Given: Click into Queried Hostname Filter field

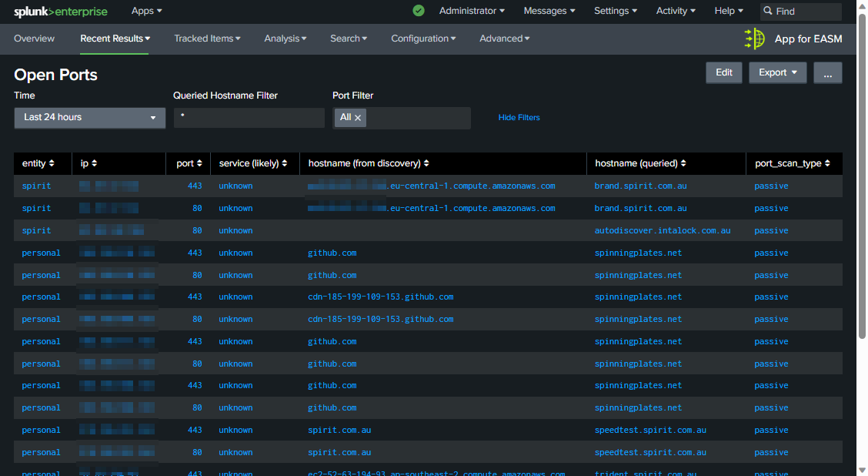Looking at the screenshot, I should (249, 118).
